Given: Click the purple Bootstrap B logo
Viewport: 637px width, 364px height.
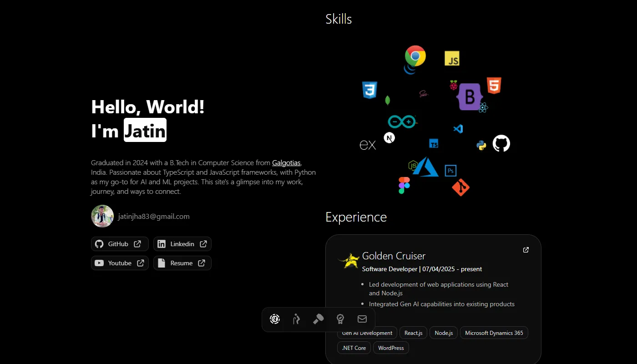Looking at the screenshot, I should pyautogui.click(x=470, y=96).
